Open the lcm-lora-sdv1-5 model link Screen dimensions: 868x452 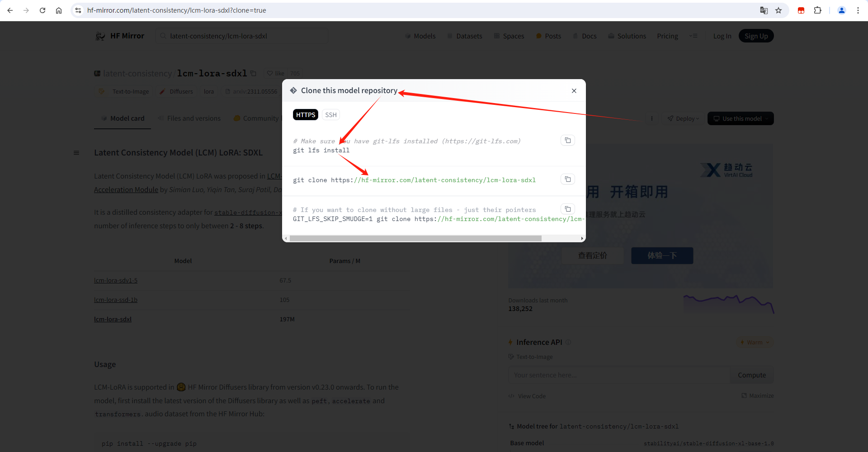(116, 281)
